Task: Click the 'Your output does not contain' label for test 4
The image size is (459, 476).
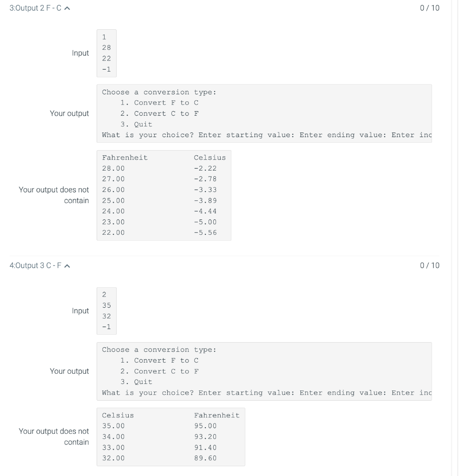Action: [x=53, y=436]
